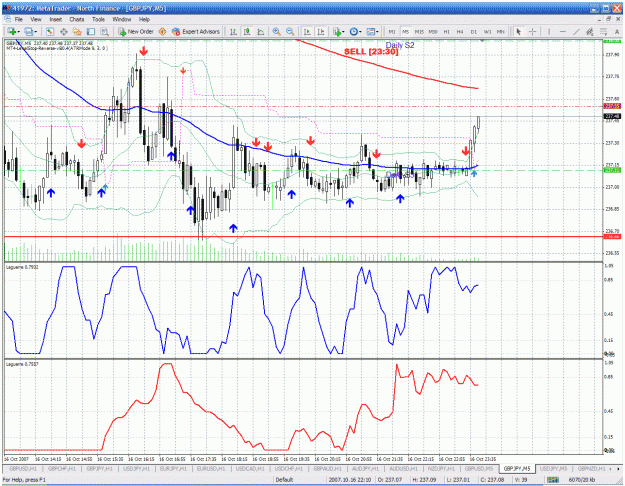This screenshot has height=486, width=625.
Task: Expand the Periods dropdown arrow
Action: 360,31
